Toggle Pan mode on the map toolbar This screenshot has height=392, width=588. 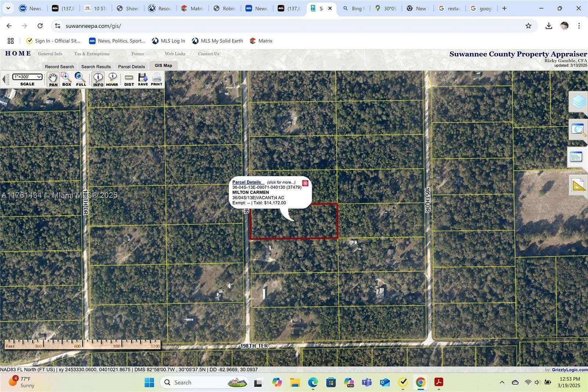(53, 79)
